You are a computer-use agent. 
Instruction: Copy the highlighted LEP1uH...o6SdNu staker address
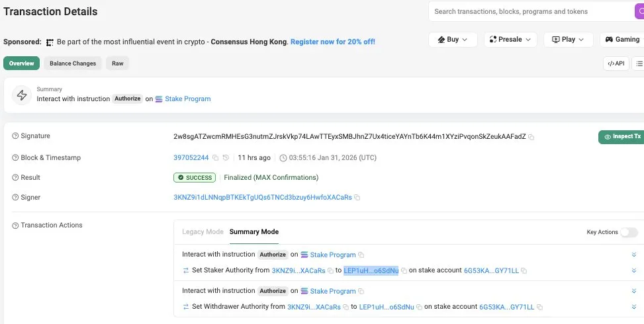point(404,270)
